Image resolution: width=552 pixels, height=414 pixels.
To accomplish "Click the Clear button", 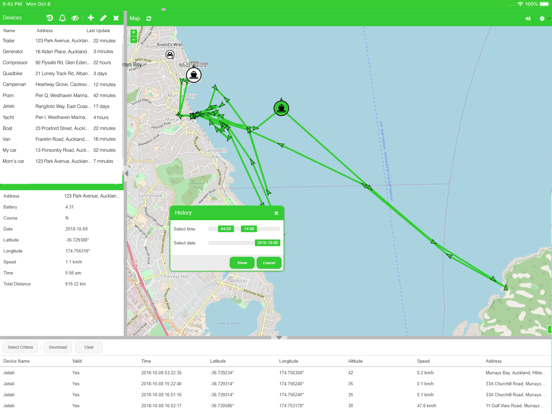I will click(x=89, y=347).
